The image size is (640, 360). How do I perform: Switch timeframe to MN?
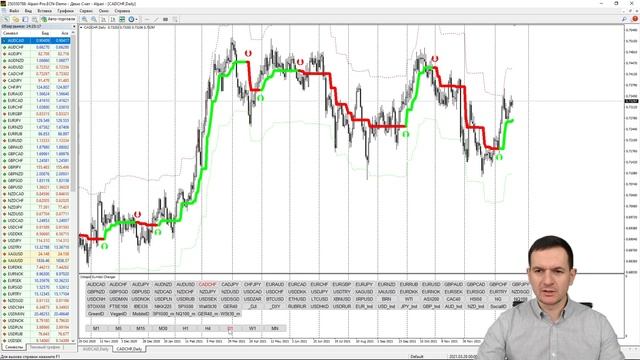tap(275, 328)
